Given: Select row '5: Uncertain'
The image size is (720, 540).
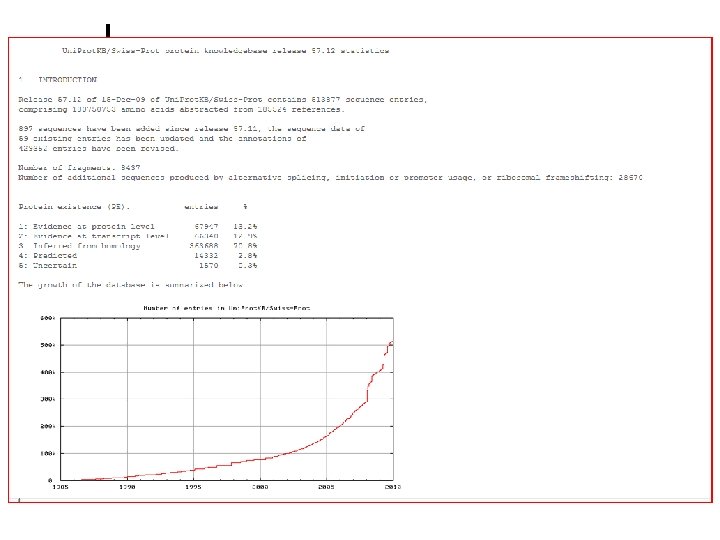Looking at the screenshot, I should [138, 265].
